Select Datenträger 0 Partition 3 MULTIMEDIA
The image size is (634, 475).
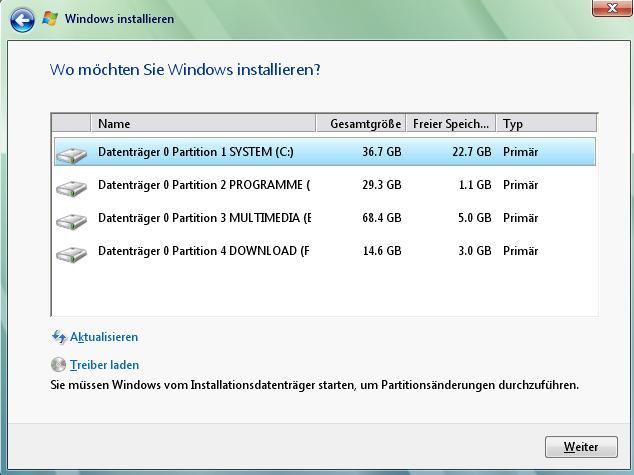click(325, 218)
